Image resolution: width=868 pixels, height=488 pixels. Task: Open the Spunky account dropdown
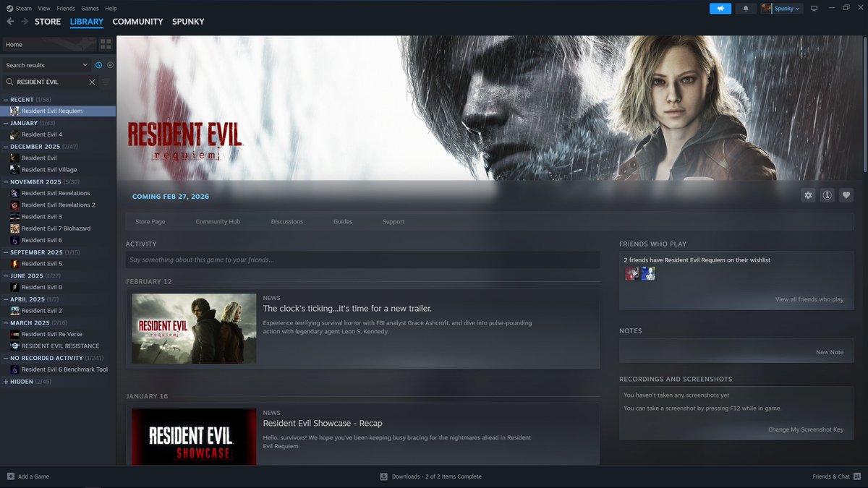[781, 9]
